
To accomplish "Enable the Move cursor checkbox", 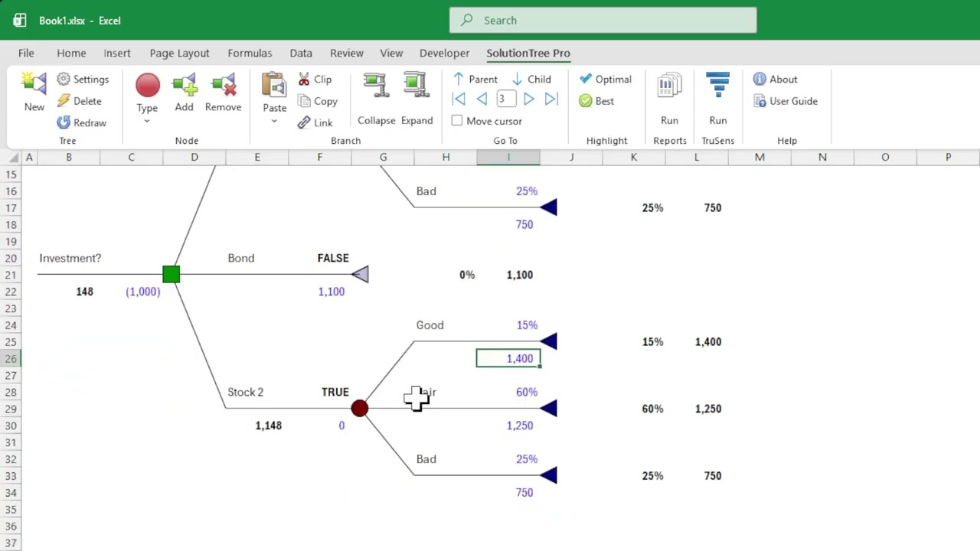I will point(457,121).
